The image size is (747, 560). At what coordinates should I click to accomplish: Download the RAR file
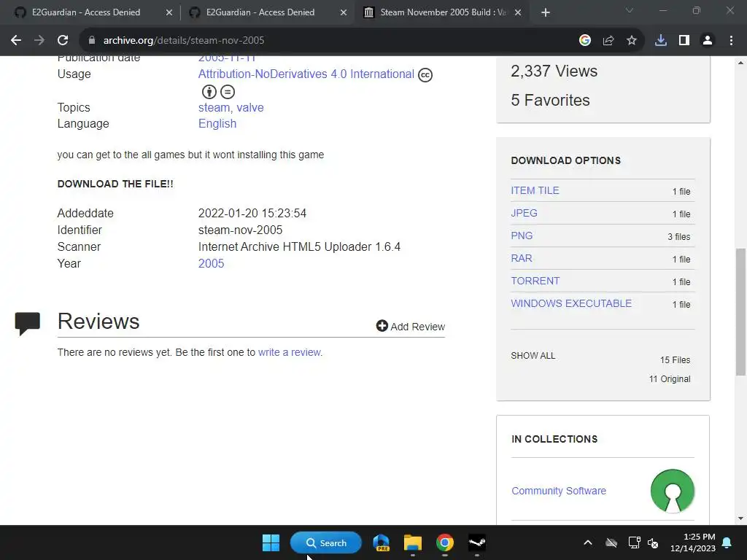pyautogui.click(x=521, y=258)
